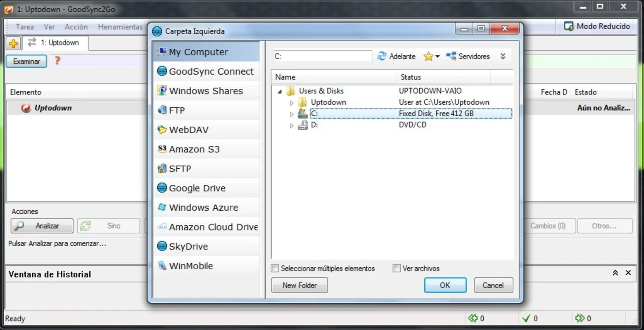This screenshot has height=330, width=644.
Task: Choose SkyDrive icon
Action: tap(162, 246)
